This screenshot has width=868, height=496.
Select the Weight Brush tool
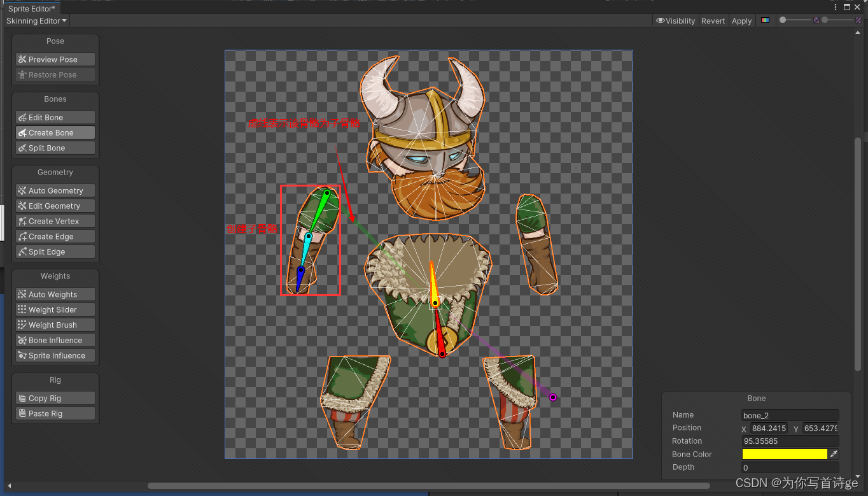tap(55, 325)
